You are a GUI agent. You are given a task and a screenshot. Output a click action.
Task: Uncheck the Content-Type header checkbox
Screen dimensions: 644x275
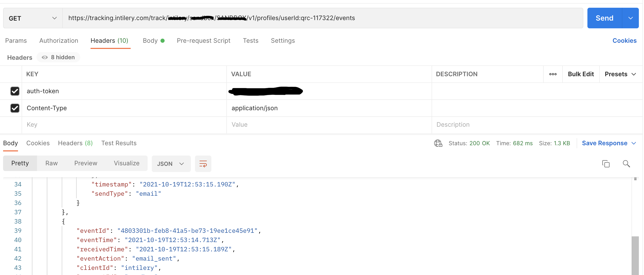[15, 108]
